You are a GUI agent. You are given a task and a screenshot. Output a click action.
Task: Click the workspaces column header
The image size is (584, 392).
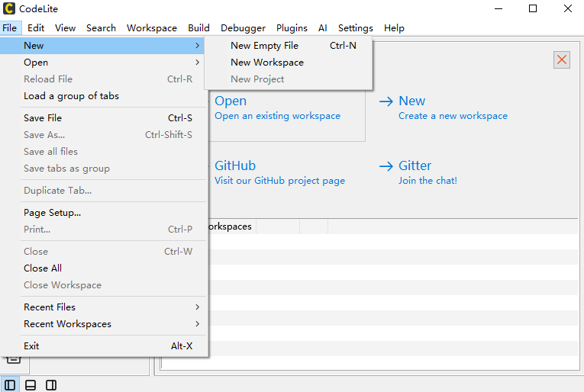[231, 227]
